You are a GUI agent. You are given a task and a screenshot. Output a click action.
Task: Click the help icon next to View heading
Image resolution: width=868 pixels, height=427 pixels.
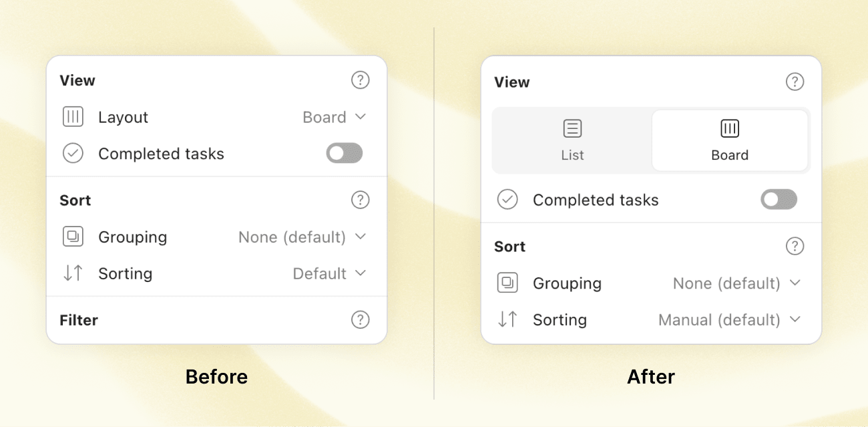coord(360,80)
